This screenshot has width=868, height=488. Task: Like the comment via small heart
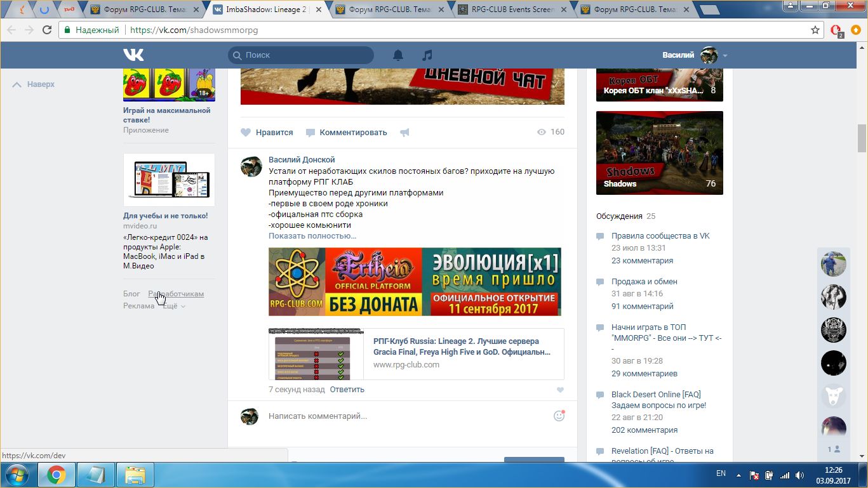(x=560, y=390)
